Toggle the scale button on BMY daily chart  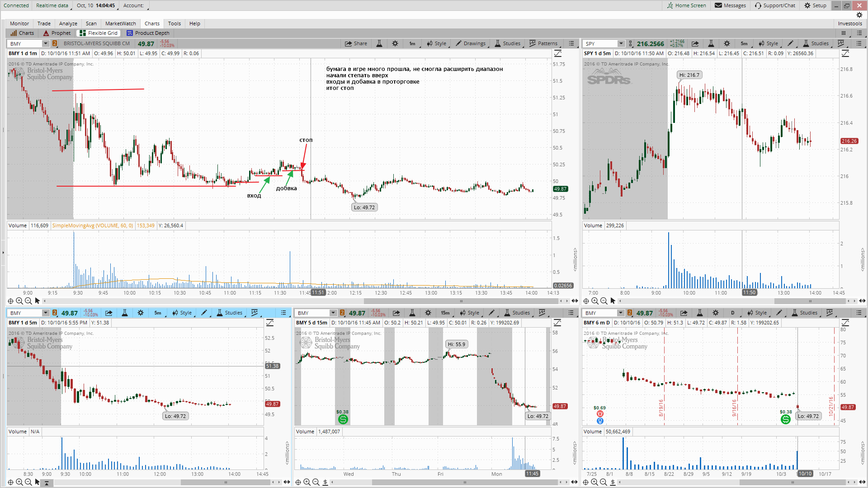(x=845, y=323)
